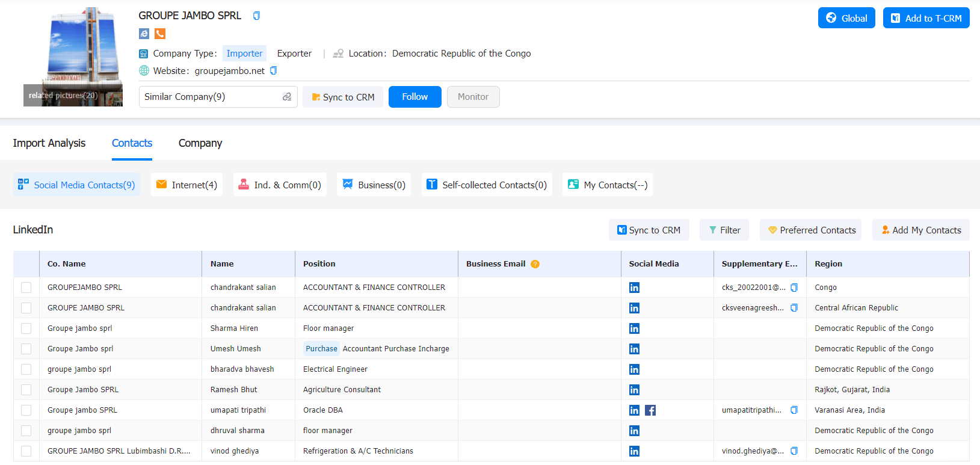Open My Contacts(--) tab

(608, 185)
